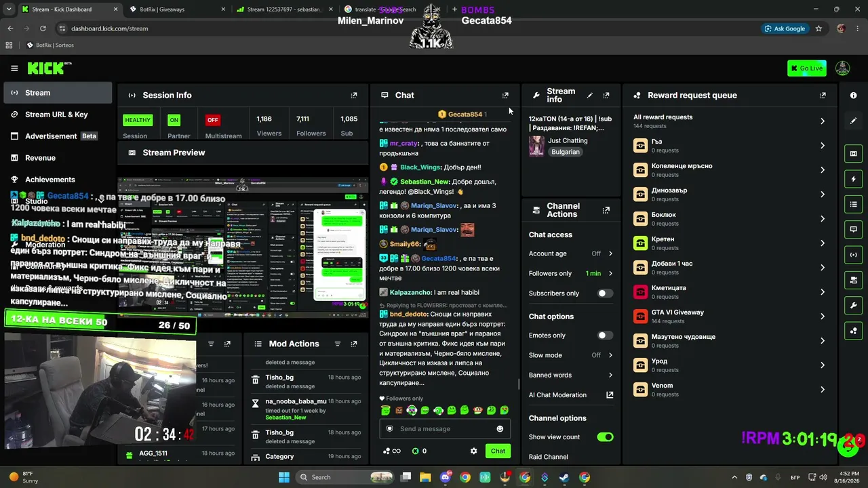Select the stream preview widget icon in right sidebar
The width and height of the screenshot is (868, 488).
(853, 154)
